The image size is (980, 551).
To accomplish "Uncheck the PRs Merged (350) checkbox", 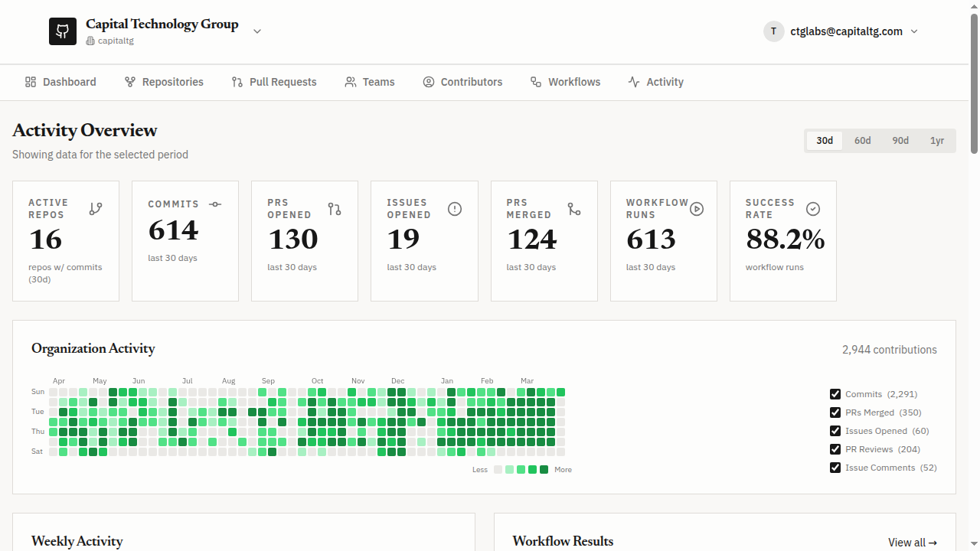I will (x=835, y=412).
